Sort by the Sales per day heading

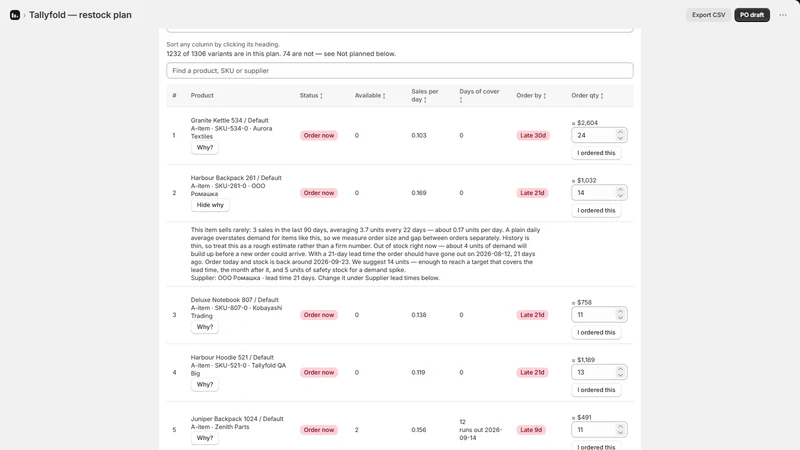pos(424,95)
